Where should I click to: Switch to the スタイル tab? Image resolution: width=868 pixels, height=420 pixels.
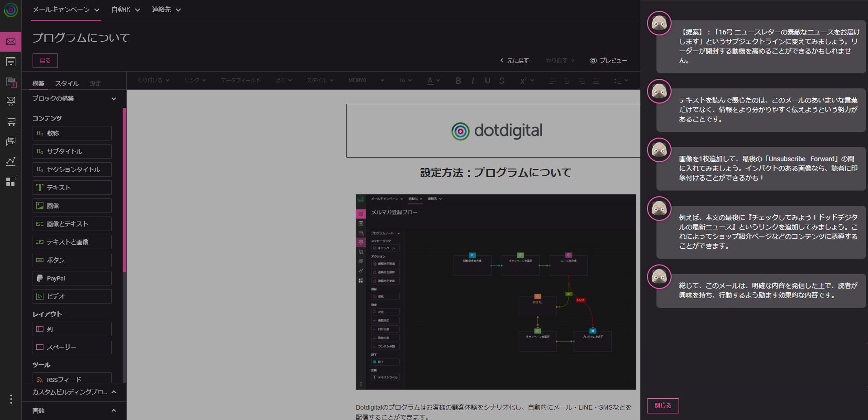pyautogui.click(x=67, y=83)
